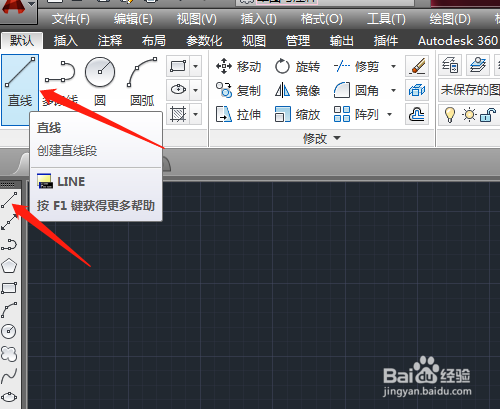Click the 修剪 (Trim) tool

coord(357,66)
